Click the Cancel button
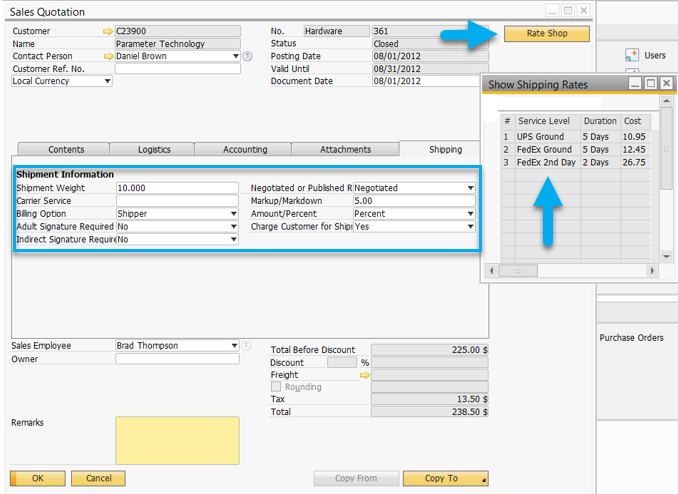678x494 pixels. pos(98,478)
